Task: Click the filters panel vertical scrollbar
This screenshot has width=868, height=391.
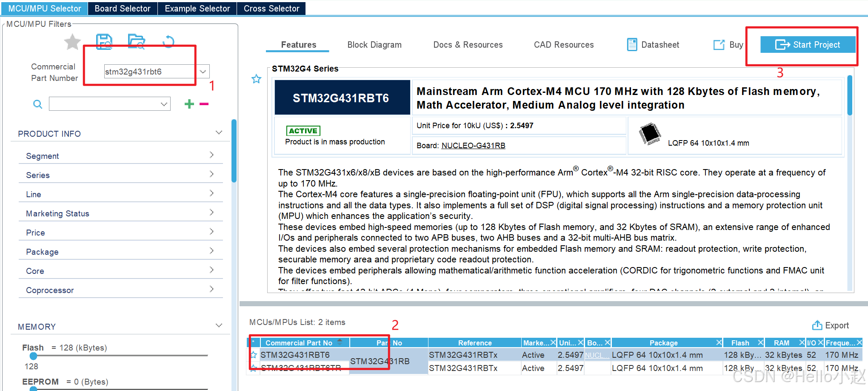Action: tap(234, 151)
